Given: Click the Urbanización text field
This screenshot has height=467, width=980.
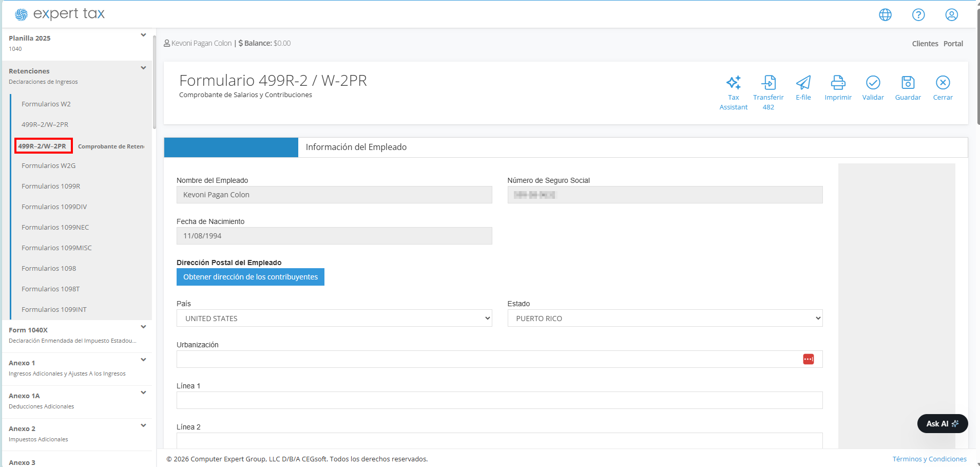Looking at the screenshot, I should 499,359.
